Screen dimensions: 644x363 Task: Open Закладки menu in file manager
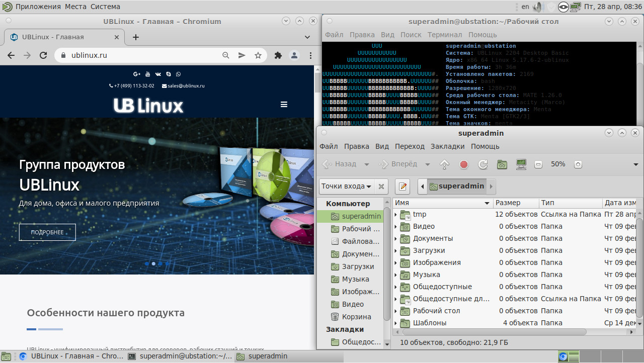point(448,146)
